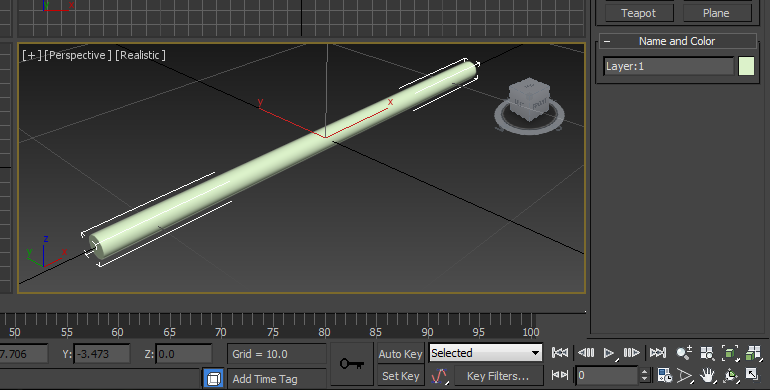This screenshot has height=390, width=771.
Task: Select the Field-of-View tool
Action: (x=684, y=376)
